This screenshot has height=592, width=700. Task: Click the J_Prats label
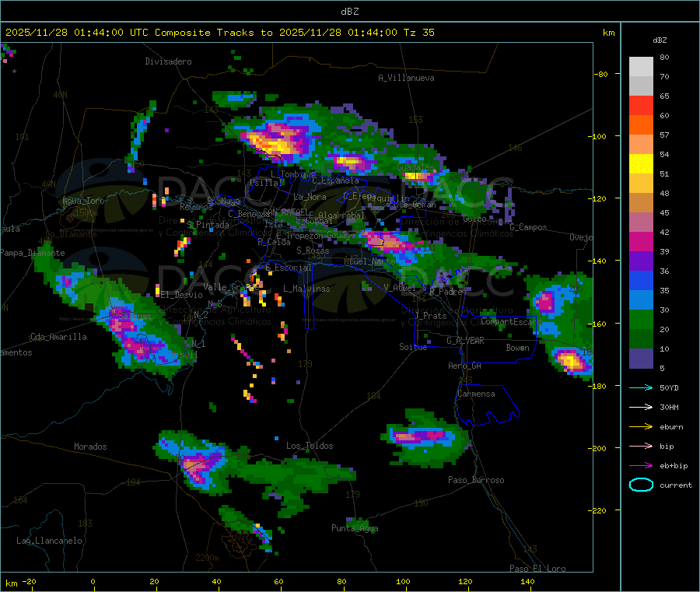[431, 316]
